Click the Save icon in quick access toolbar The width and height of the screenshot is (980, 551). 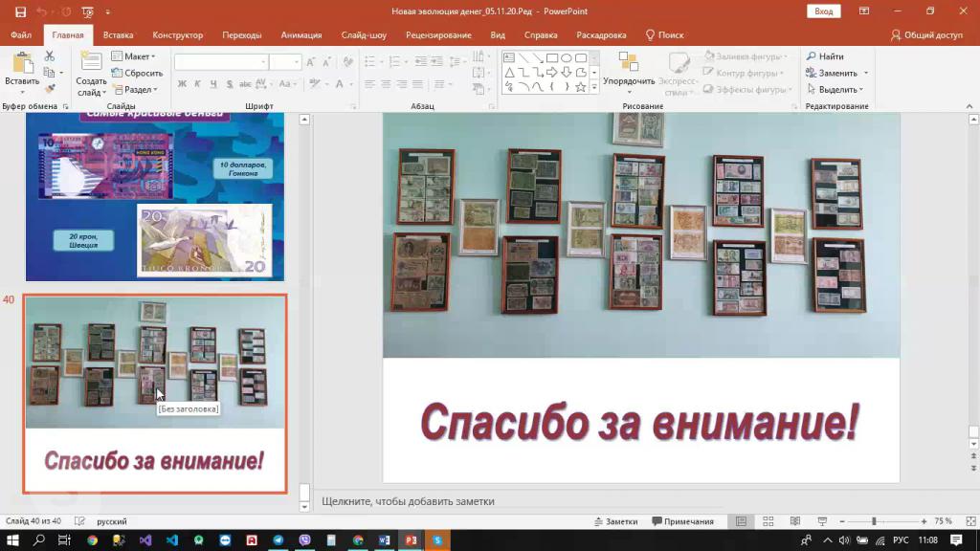[x=21, y=11]
